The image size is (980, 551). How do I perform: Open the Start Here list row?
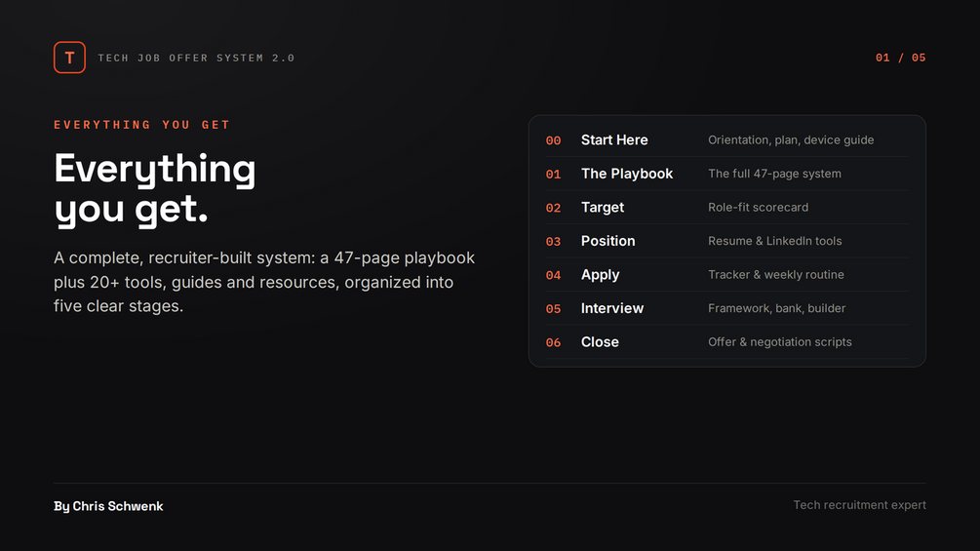(726, 139)
